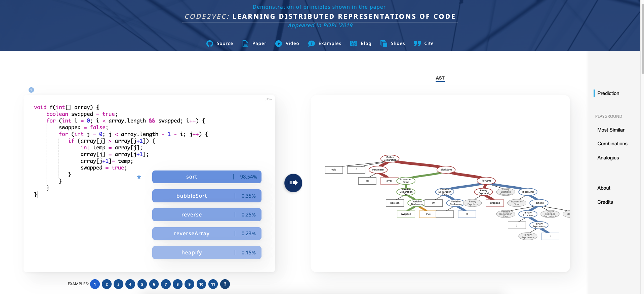The width and height of the screenshot is (644, 294).
Task: Load example 7
Action: pyautogui.click(x=166, y=284)
